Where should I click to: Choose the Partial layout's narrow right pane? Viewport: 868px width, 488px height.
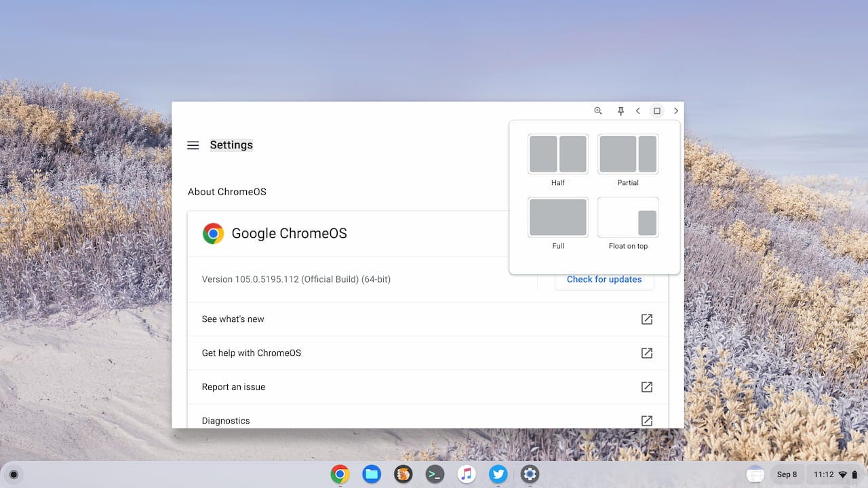pos(648,154)
